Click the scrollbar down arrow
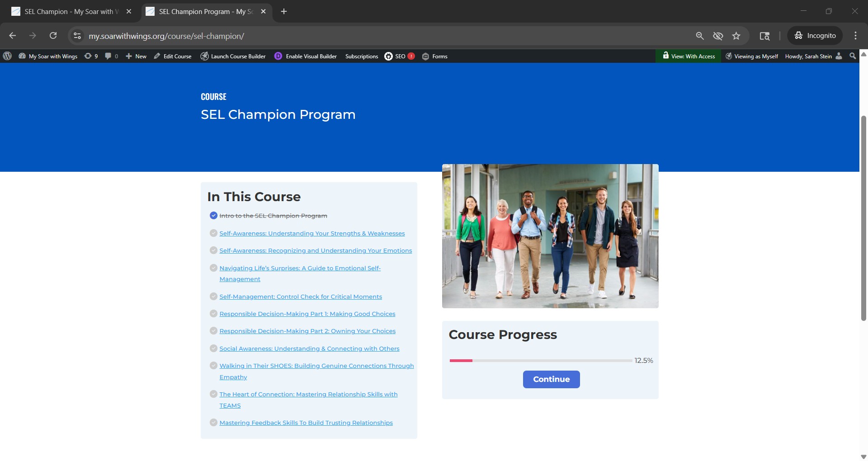This screenshot has width=868, height=461. pos(863,456)
